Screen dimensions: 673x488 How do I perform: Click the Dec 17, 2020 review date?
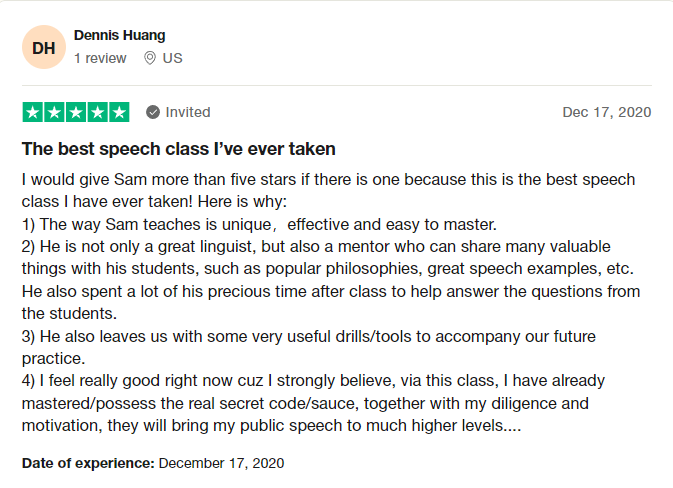606,112
